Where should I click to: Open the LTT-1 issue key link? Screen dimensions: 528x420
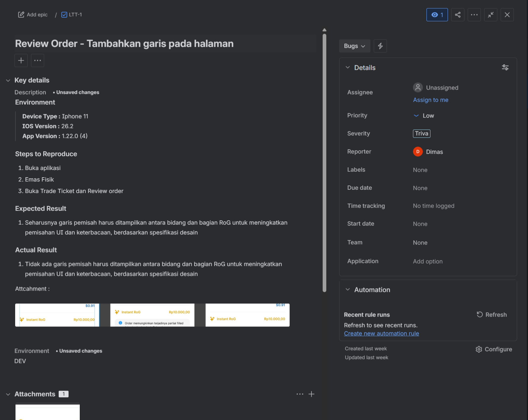[x=75, y=14]
